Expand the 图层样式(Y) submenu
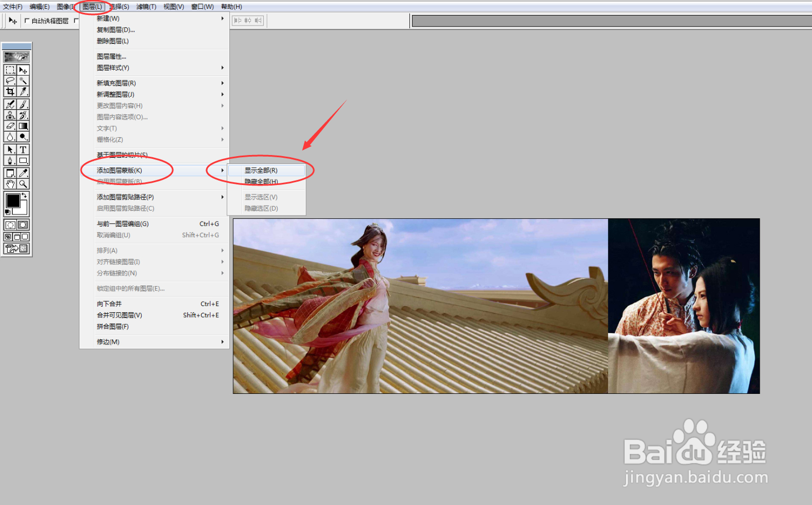The height and width of the screenshot is (505, 812). tap(154, 68)
